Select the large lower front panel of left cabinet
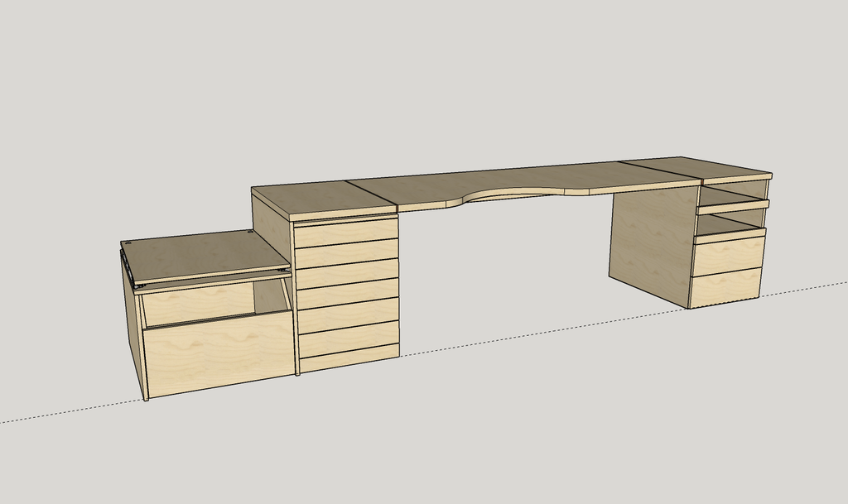Screen dimensions: 848x504 219,353
